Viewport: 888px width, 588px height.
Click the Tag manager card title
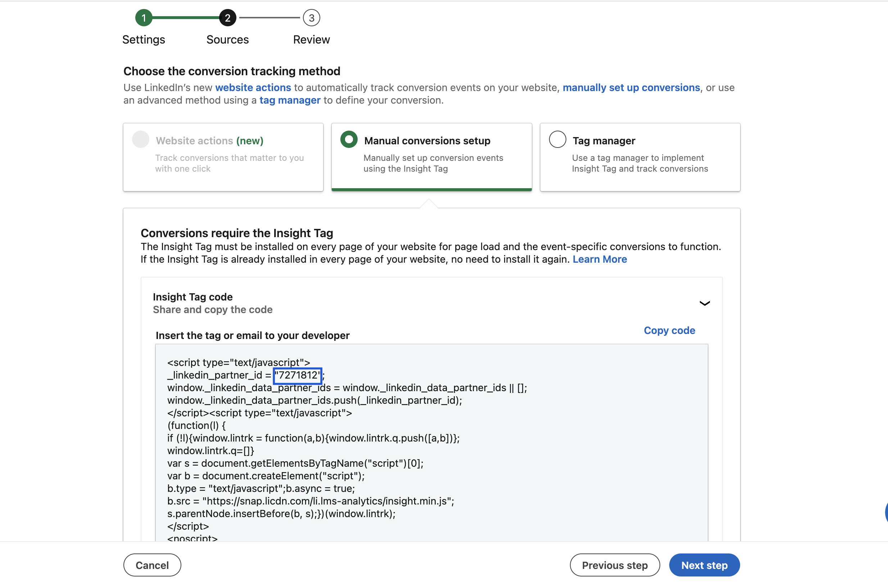click(x=604, y=141)
